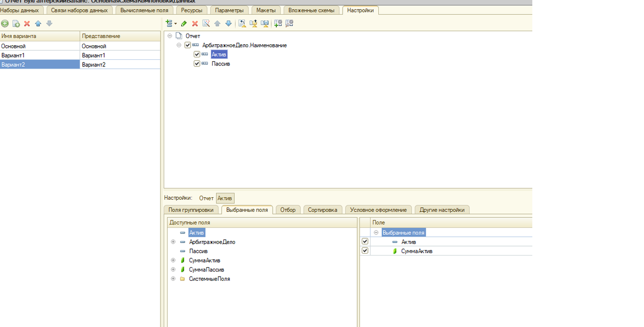Image resolution: width=644 pixels, height=327 pixels.
Task: Open the Наборы данных tab
Action: 21,10
